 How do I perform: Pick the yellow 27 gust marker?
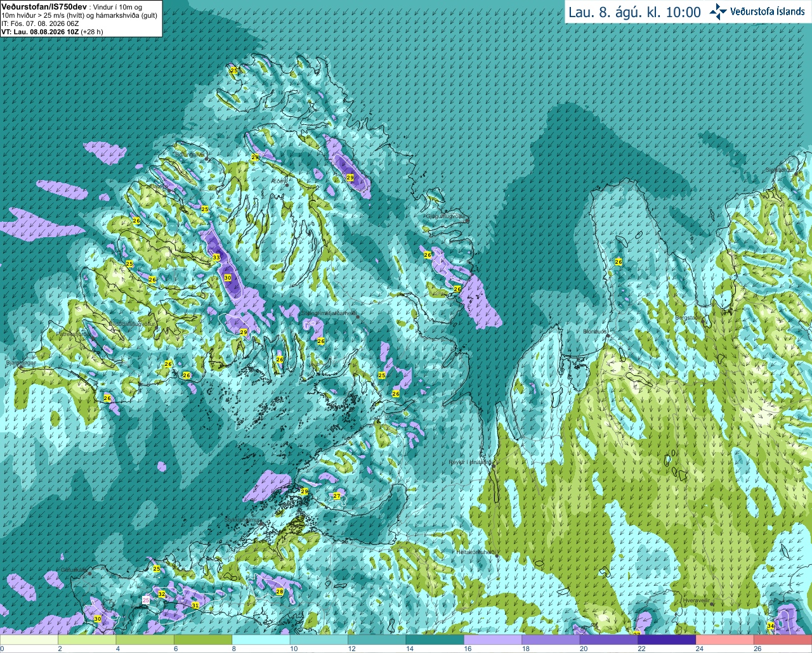[x=337, y=496]
